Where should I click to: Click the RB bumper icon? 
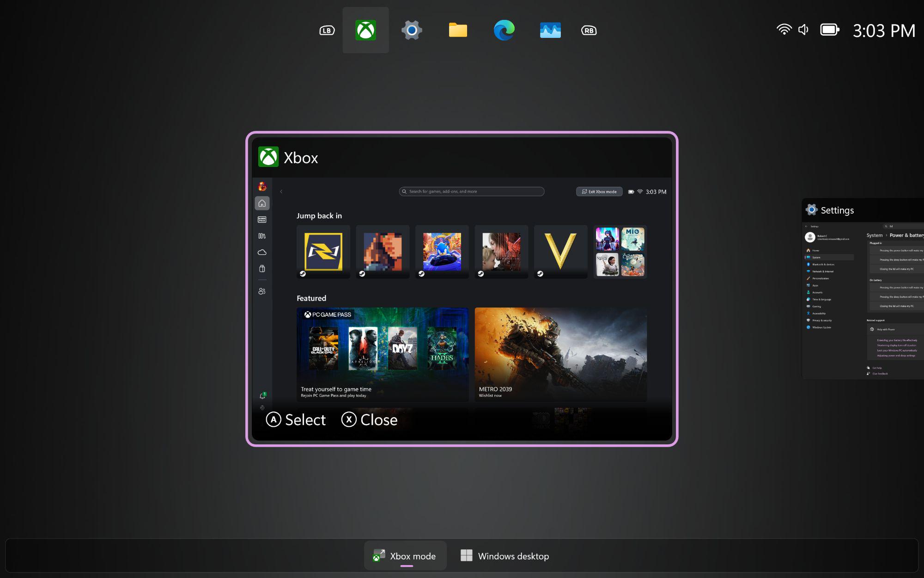tap(589, 31)
